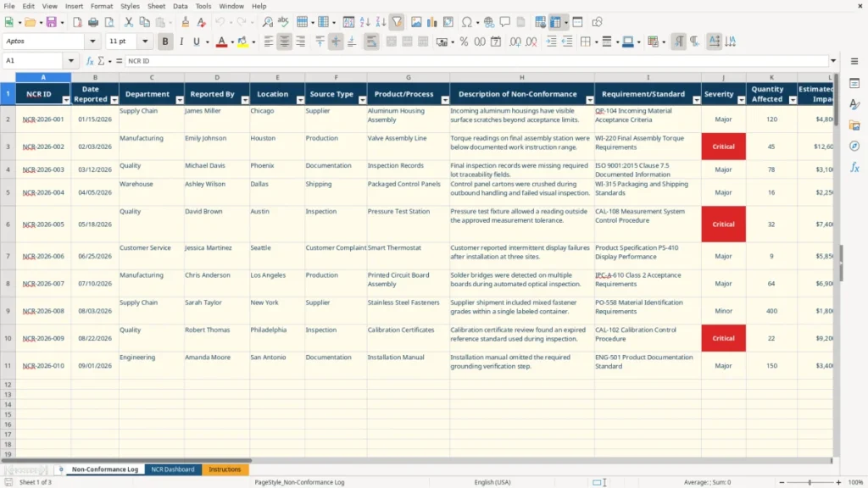Toggle AutoFilter funnel button

tap(397, 22)
